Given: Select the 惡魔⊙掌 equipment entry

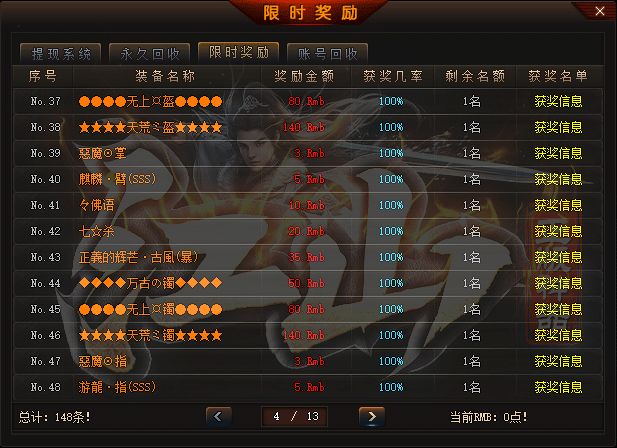Looking at the screenshot, I should click(102, 153).
